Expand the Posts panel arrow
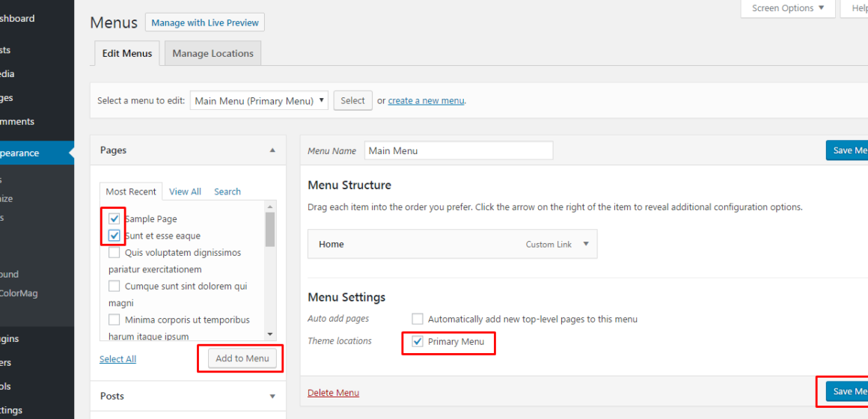This screenshot has width=868, height=419. (x=272, y=397)
